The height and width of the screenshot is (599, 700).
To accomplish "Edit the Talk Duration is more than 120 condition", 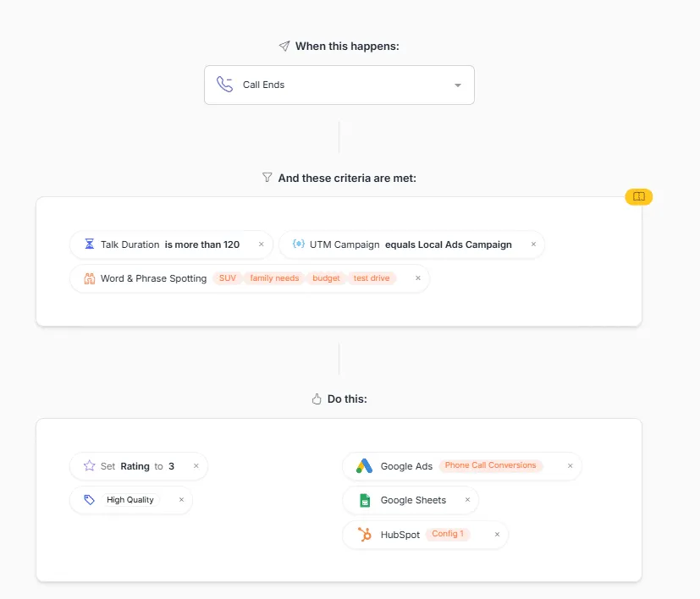I will tap(171, 245).
